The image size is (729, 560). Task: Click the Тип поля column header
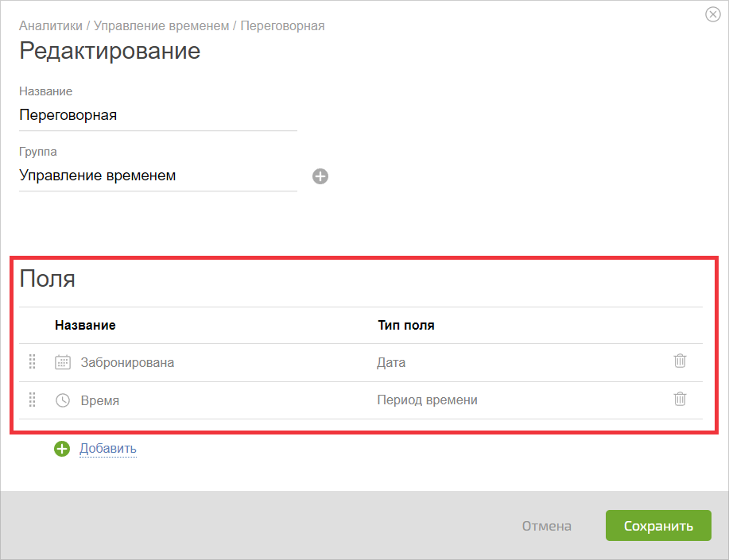click(406, 325)
